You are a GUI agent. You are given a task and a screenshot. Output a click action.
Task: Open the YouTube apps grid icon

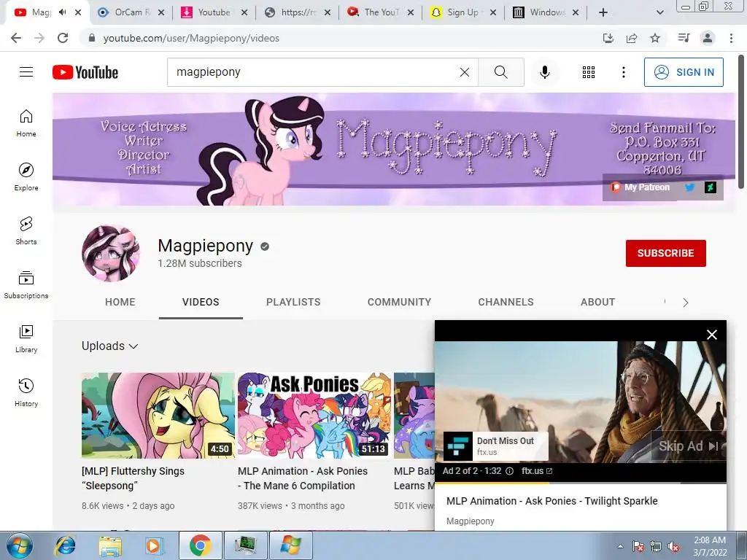[x=589, y=72]
